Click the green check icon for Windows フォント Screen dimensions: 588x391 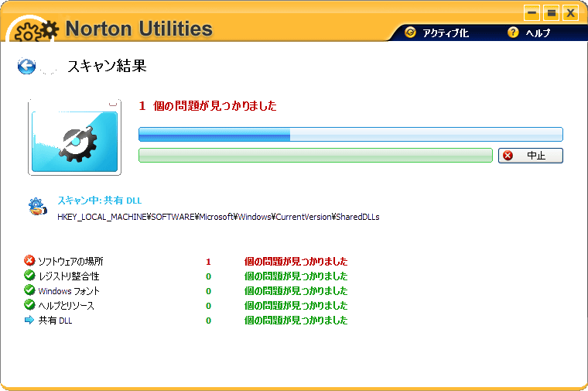[29, 290]
